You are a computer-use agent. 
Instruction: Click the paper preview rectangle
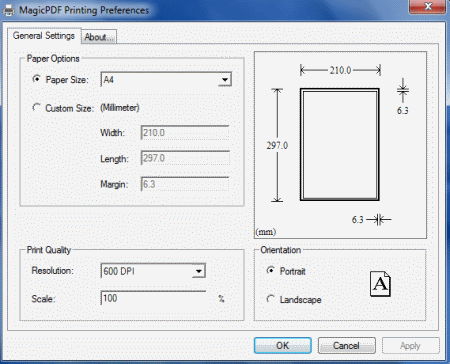pyautogui.click(x=340, y=144)
